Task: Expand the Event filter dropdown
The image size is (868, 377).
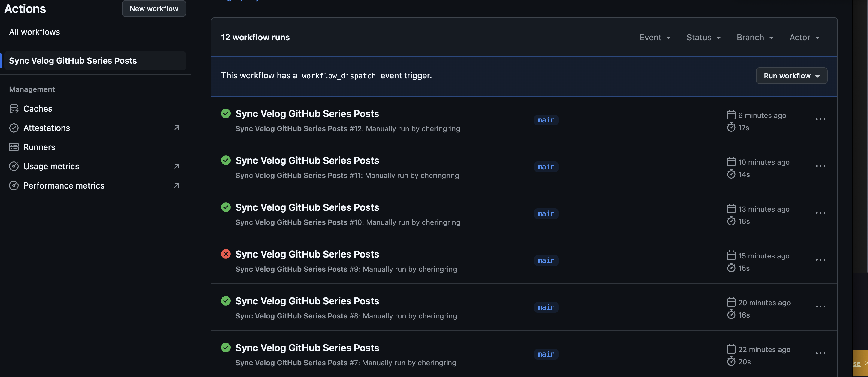Action: click(655, 37)
